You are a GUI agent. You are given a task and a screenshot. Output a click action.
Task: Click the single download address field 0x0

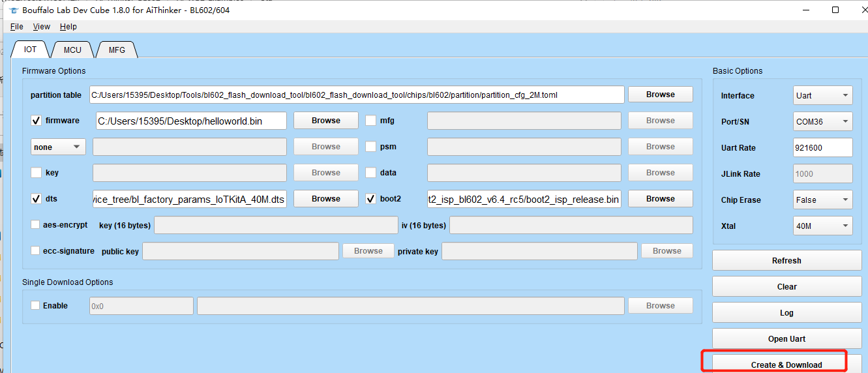click(141, 305)
